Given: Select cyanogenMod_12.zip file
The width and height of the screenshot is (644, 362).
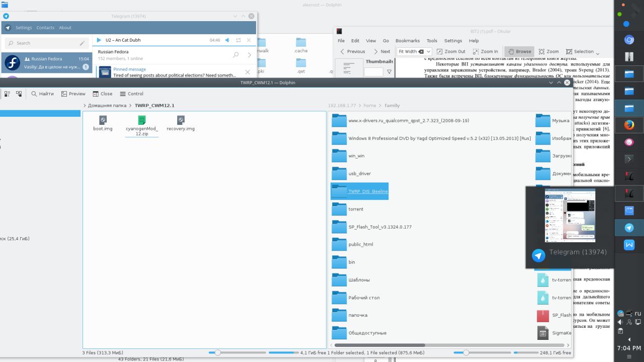Looking at the screenshot, I should pos(142,126).
